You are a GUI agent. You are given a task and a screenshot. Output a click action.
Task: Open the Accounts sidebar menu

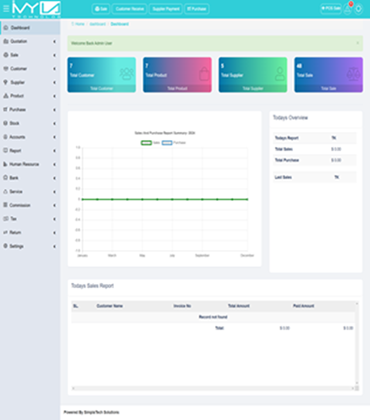pos(30,137)
